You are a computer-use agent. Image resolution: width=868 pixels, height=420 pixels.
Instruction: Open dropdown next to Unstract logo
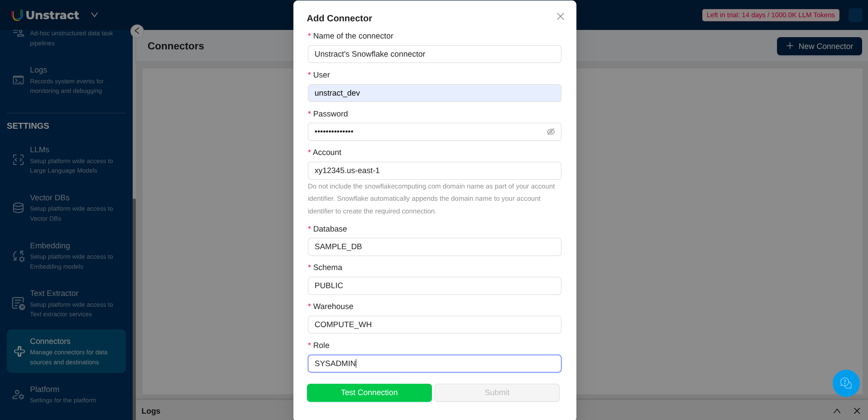(x=94, y=15)
